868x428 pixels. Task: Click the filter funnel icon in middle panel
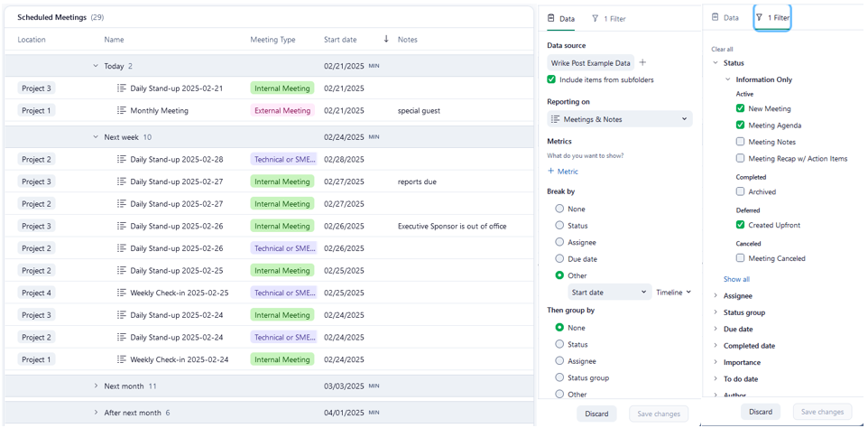click(596, 18)
